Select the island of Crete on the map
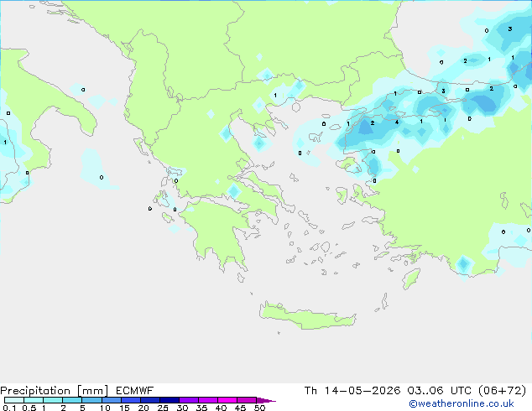 [307, 317]
